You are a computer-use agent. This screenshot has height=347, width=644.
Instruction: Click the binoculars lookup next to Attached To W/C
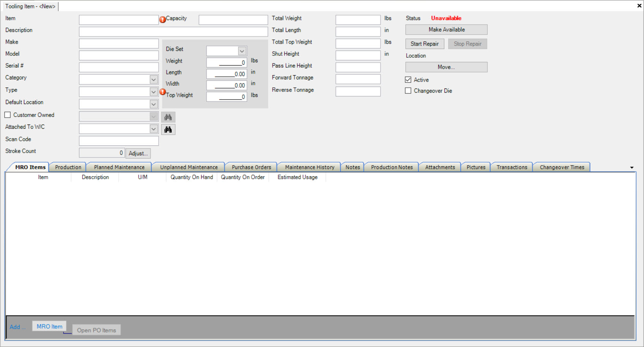click(168, 129)
